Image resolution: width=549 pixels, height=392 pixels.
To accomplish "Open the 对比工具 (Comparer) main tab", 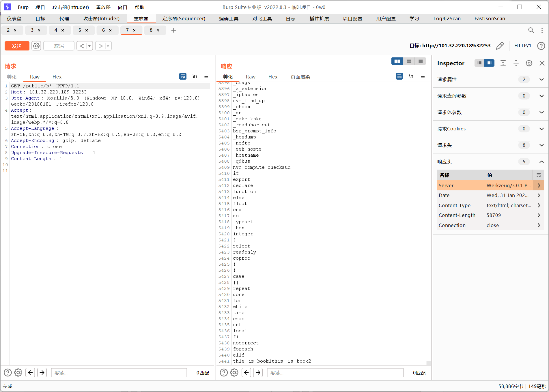I will coord(262,18).
